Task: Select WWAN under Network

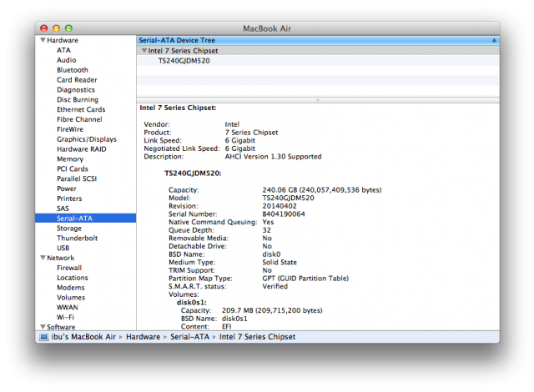Action: click(x=68, y=307)
